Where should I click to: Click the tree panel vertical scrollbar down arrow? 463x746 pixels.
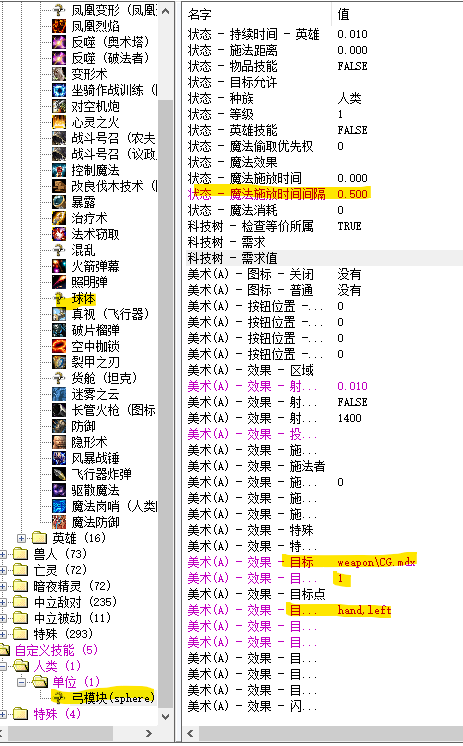[165, 716]
